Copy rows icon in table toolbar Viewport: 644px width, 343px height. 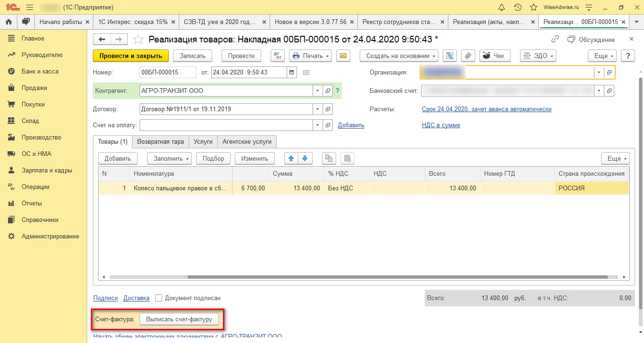pos(329,158)
